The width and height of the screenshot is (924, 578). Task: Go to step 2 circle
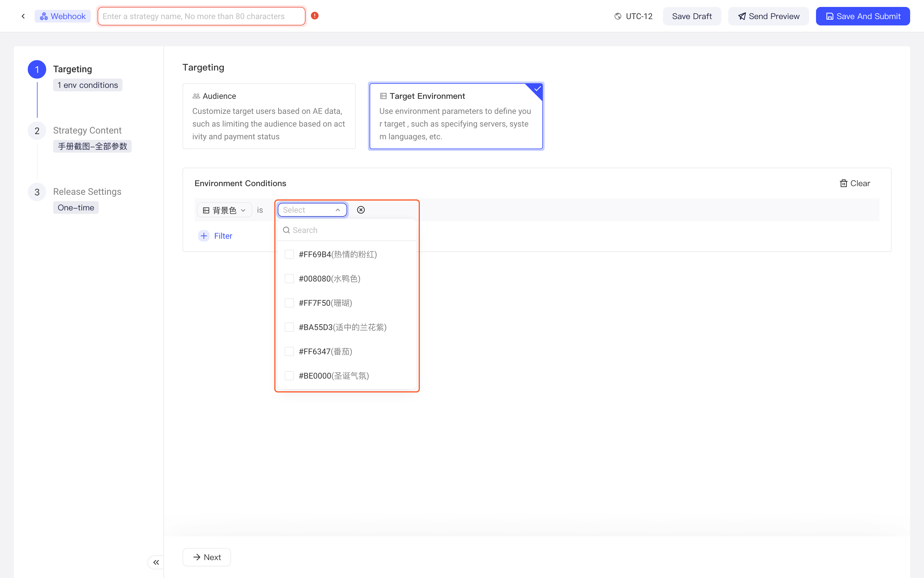pyautogui.click(x=37, y=131)
